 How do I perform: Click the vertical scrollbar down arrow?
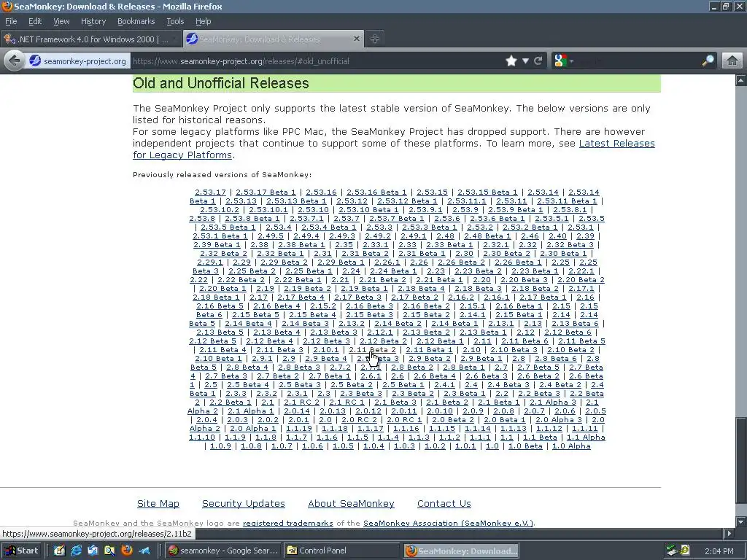741,521
